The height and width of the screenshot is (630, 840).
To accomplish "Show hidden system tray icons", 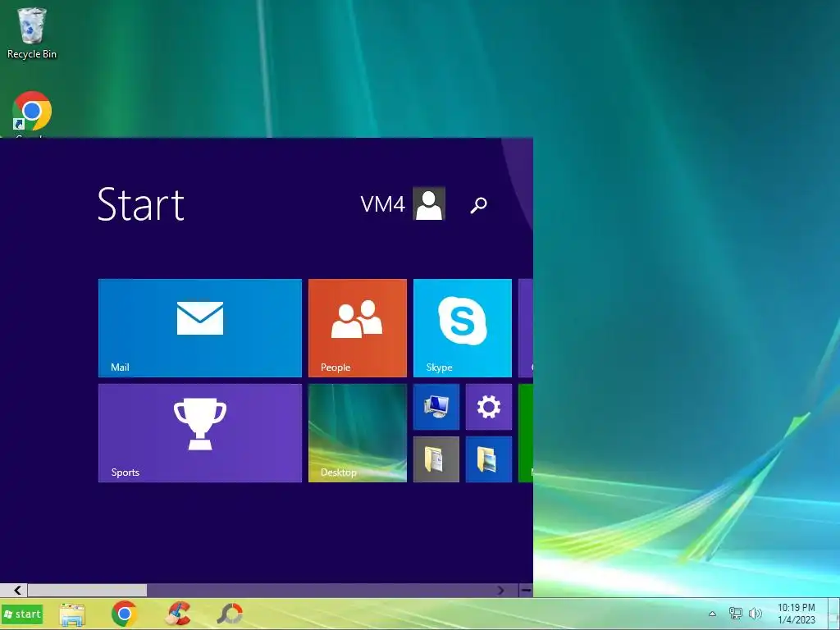I will pyautogui.click(x=713, y=614).
